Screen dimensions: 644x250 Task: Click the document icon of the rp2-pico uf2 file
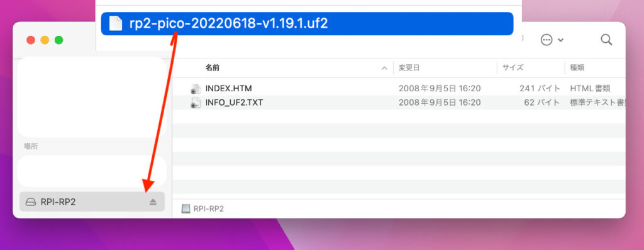click(116, 23)
